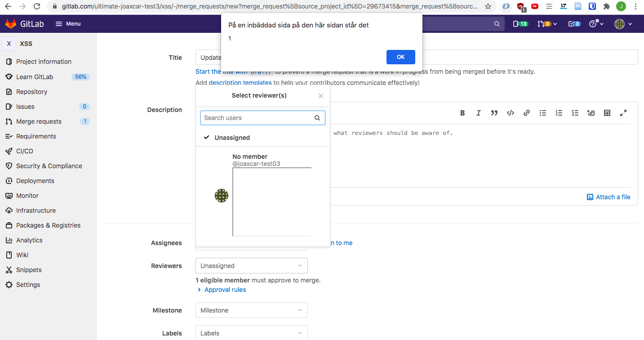The image size is (644, 340).
Task: Open the Milestone dropdown
Action: pyautogui.click(x=251, y=310)
